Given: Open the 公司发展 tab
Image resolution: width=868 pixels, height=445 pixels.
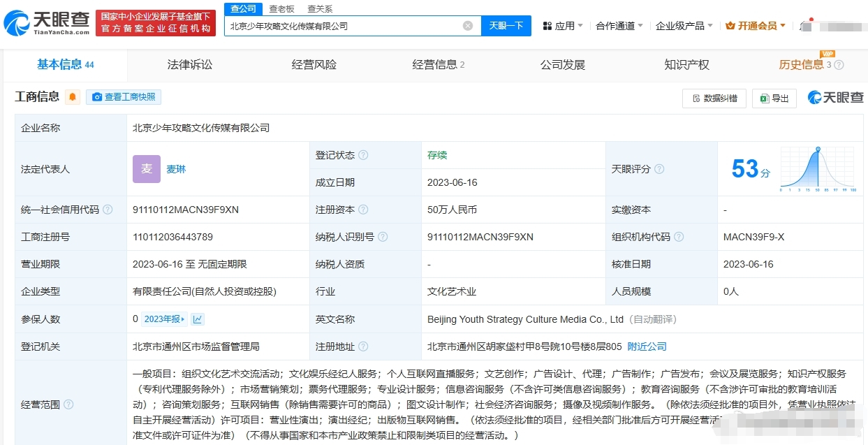Looking at the screenshot, I should [x=562, y=65].
